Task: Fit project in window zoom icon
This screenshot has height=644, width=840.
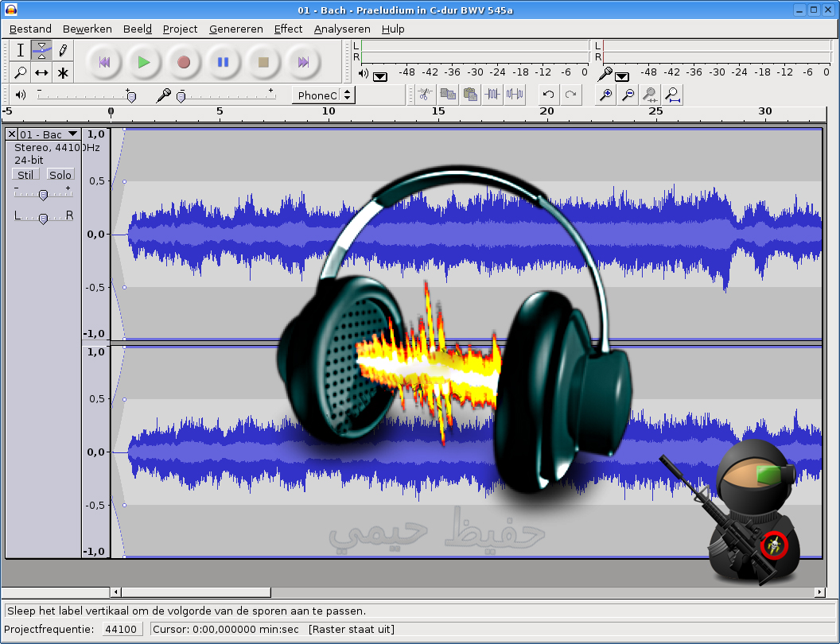Action: [x=672, y=95]
